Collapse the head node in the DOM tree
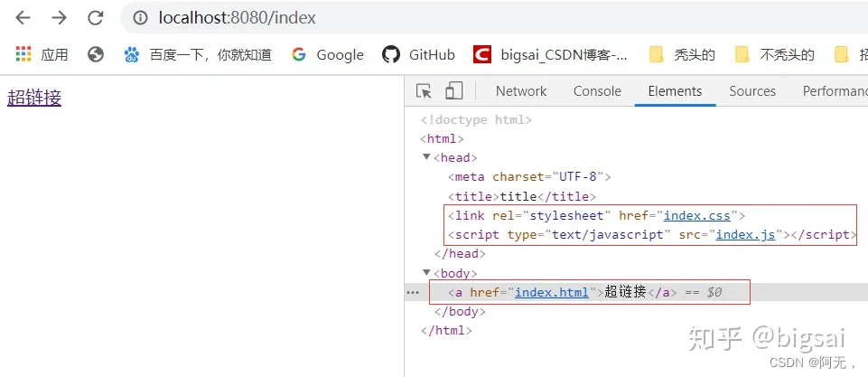868x377 pixels. point(426,157)
